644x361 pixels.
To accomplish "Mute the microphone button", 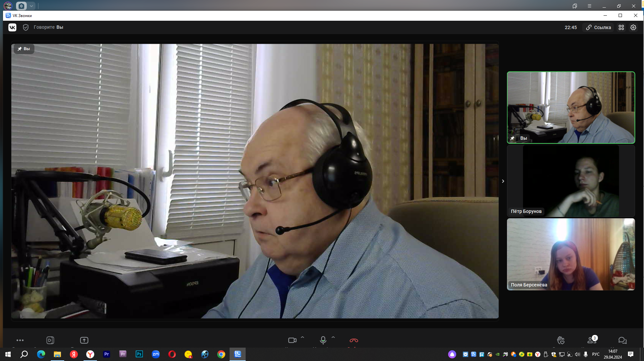I will [x=323, y=340].
